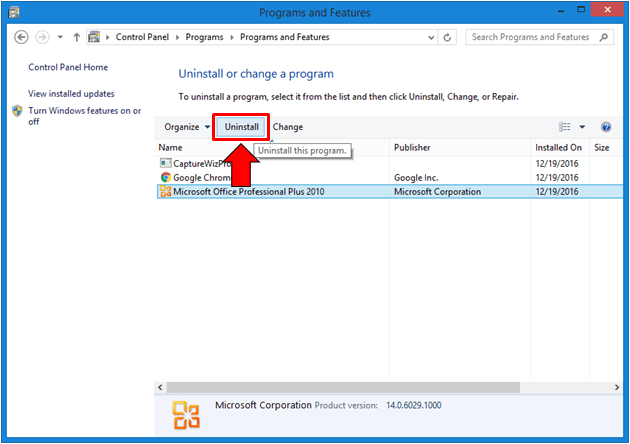
Task: Maximize the Programs and Features window
Action: click(x=581, y=10)
